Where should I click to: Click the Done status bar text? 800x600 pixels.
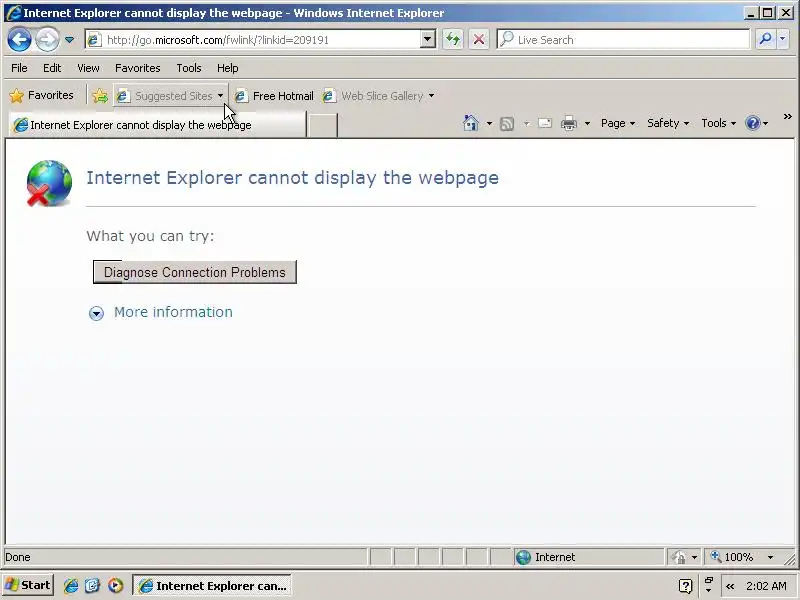click(x=18, y=557)
